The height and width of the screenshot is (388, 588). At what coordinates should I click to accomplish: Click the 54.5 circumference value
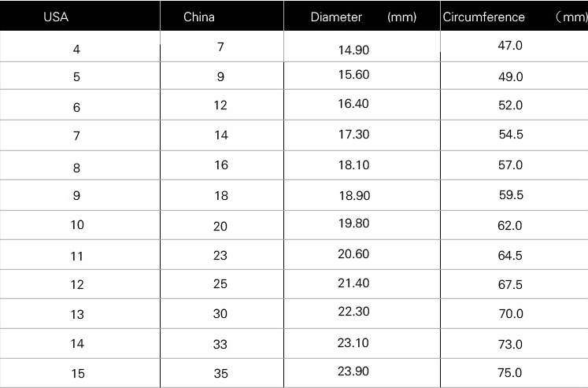point(510,135)
